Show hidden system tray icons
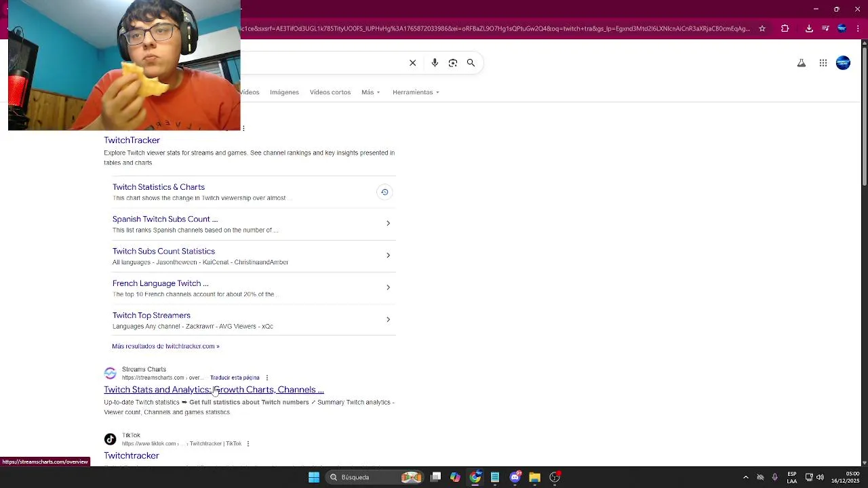 coord(746,477)
